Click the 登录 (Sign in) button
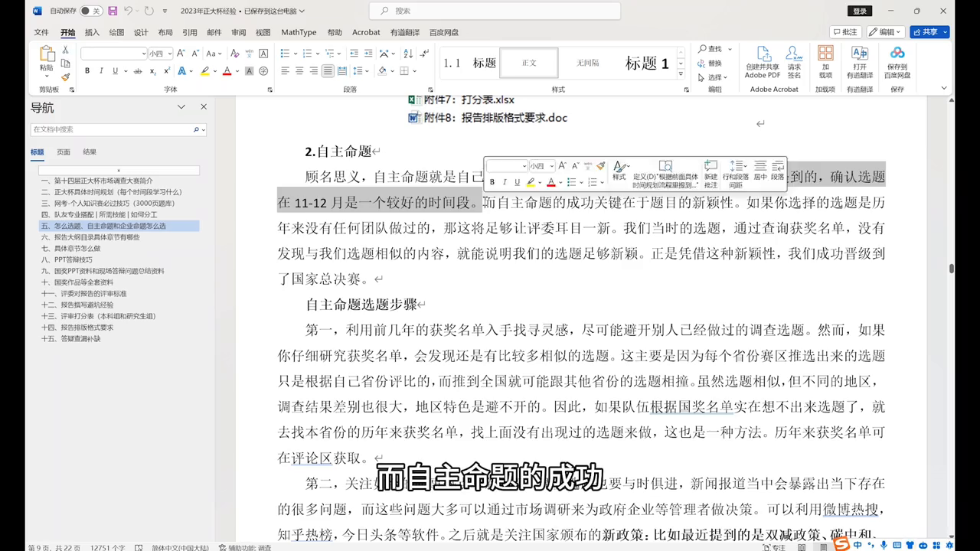Viewport: 980px width, 551px height. point(860,11)
